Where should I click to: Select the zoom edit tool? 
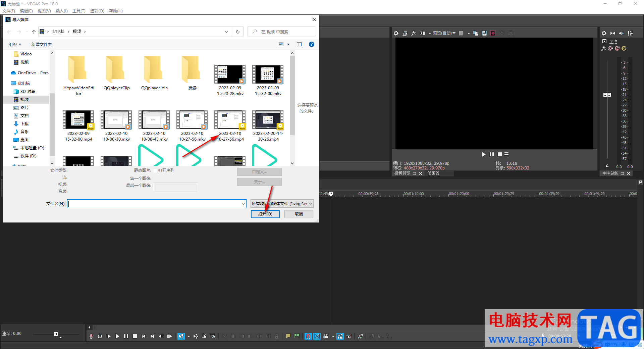tap(213, 336)
